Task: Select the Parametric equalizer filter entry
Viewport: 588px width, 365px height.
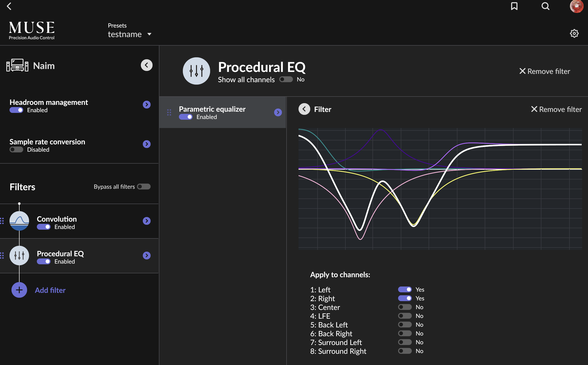Action: 212,109
